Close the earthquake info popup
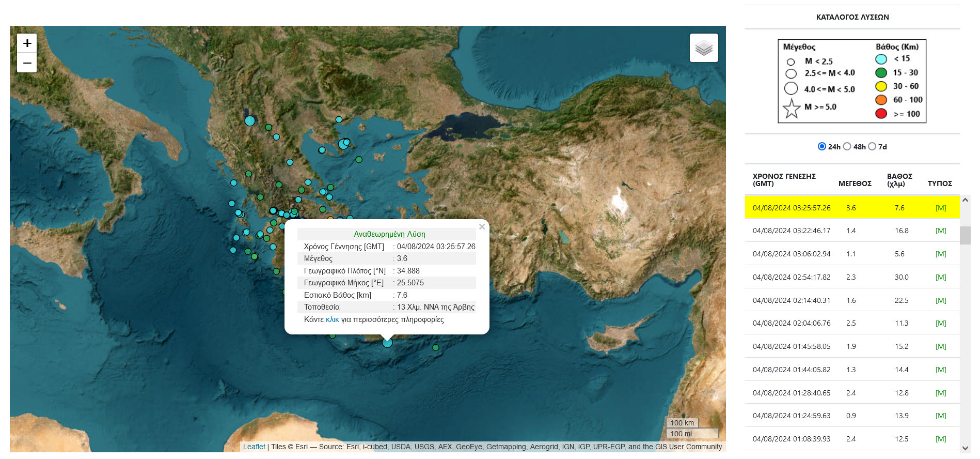 (482, 227)
